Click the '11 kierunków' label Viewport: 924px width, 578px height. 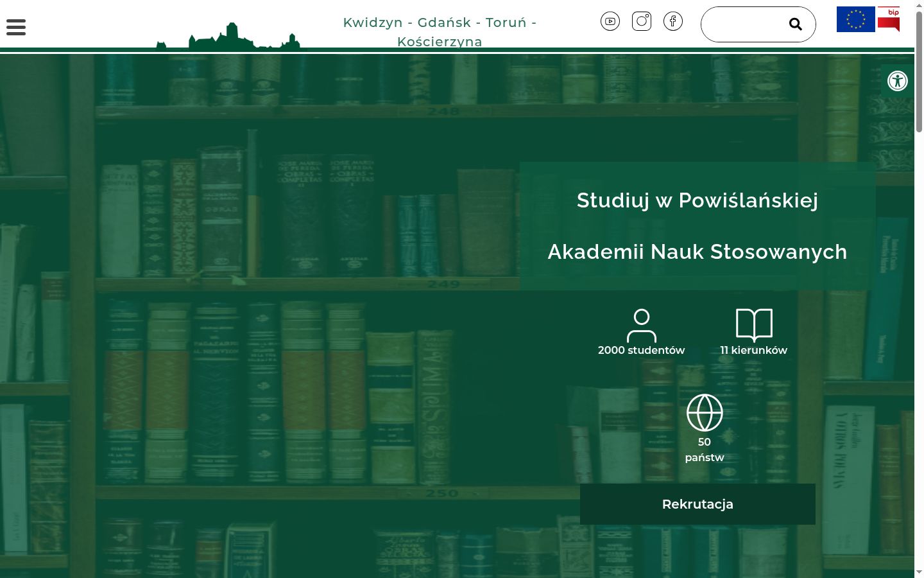(x=754, y=350)
